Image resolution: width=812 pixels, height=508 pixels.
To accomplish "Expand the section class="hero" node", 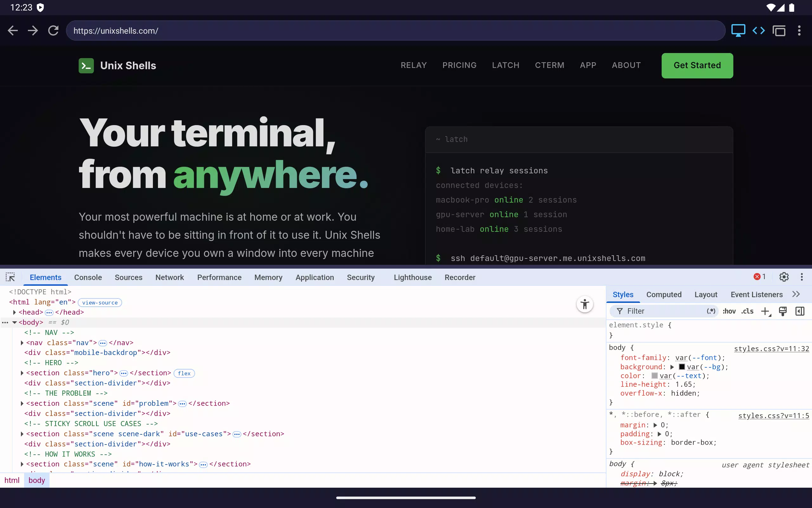I will (x=22, y=373).
